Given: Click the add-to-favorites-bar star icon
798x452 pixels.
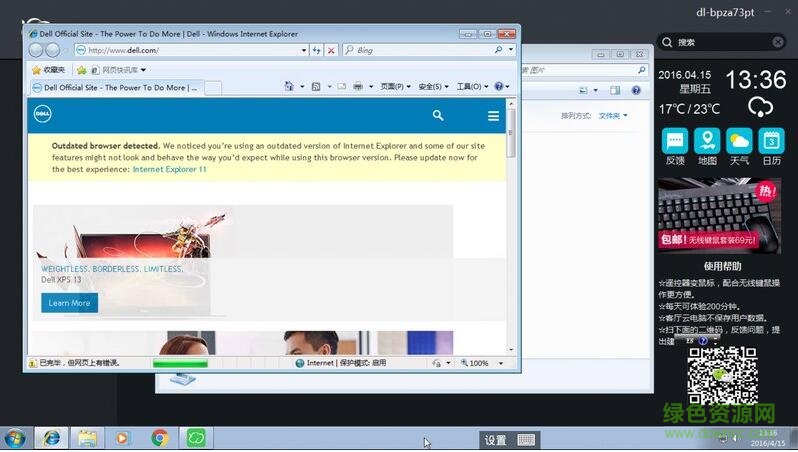Looking at the screenshot, I should coord(81,70).
